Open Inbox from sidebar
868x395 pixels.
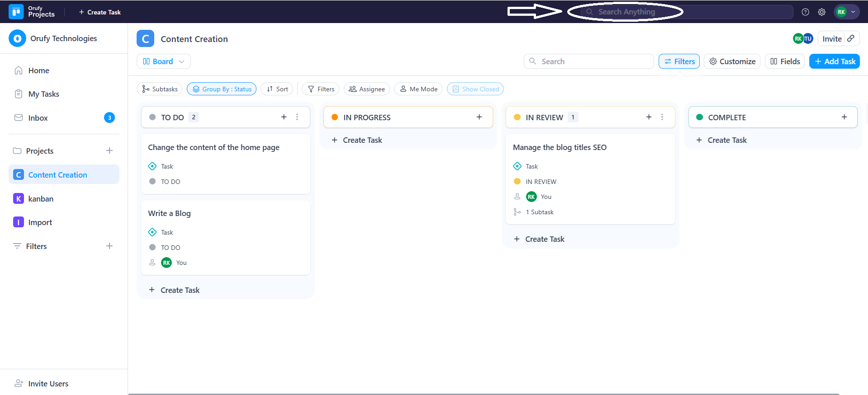38,118
